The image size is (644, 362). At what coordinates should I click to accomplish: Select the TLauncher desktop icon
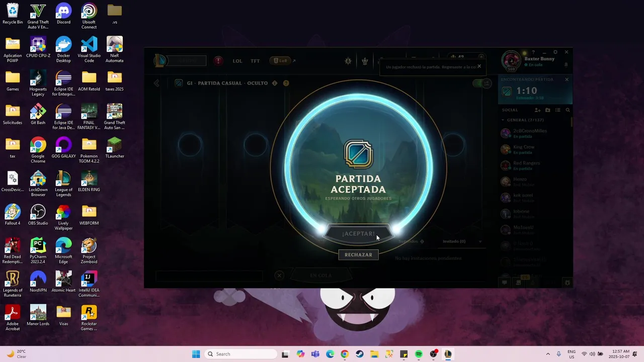tap(115, 148)
